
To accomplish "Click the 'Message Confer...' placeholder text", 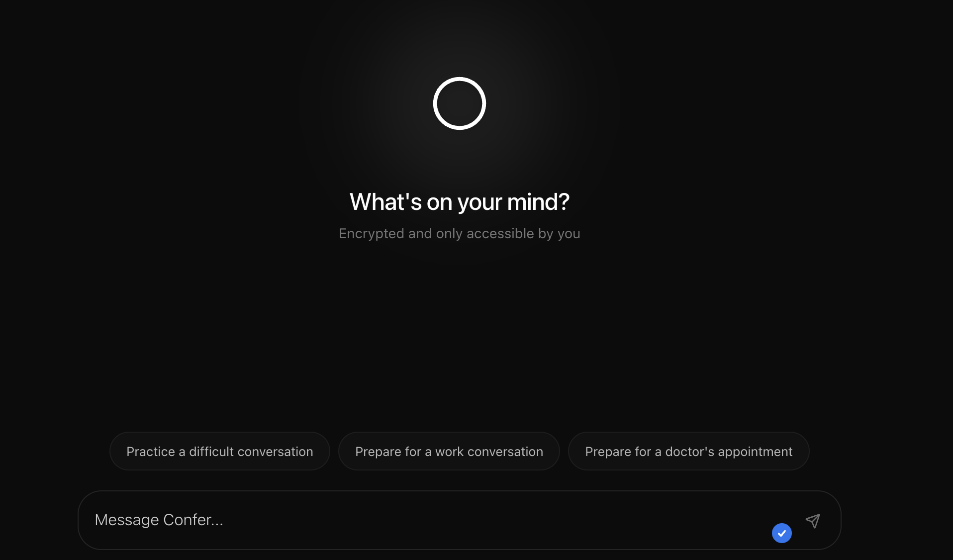I will (x=159, y=520).
